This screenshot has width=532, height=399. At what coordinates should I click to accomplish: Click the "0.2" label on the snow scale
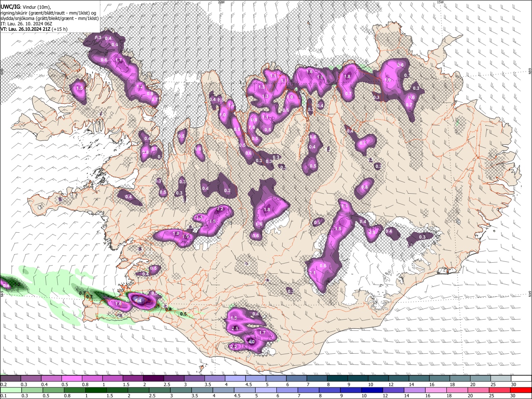click(x=3, y=384)
